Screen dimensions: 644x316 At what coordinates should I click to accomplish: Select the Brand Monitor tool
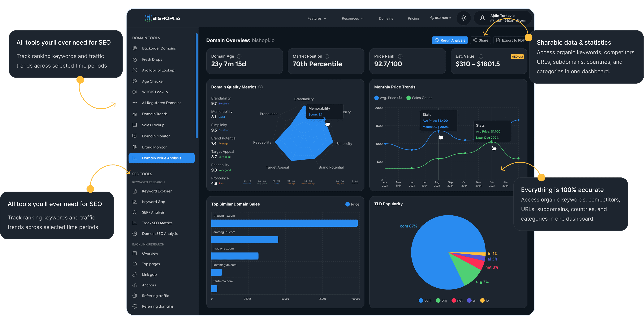tap(154, 147)
